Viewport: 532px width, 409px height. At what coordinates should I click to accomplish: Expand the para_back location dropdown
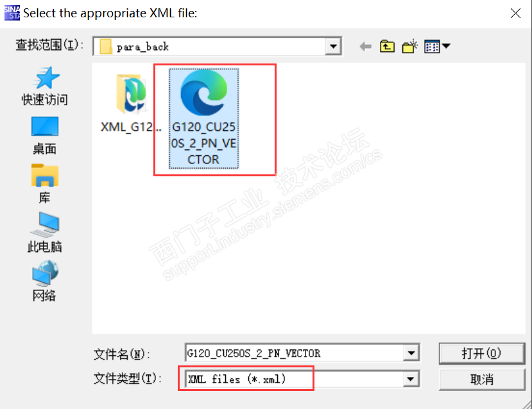pos(333,46)
